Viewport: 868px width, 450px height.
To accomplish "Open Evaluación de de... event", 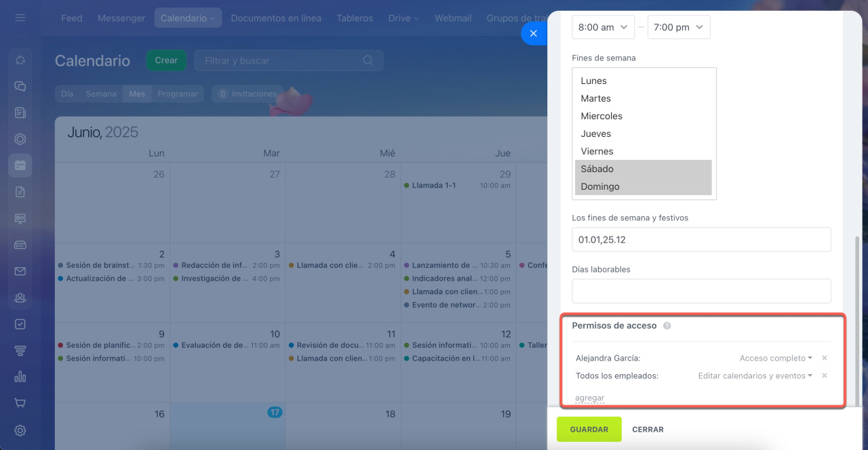I will [226, 345].
